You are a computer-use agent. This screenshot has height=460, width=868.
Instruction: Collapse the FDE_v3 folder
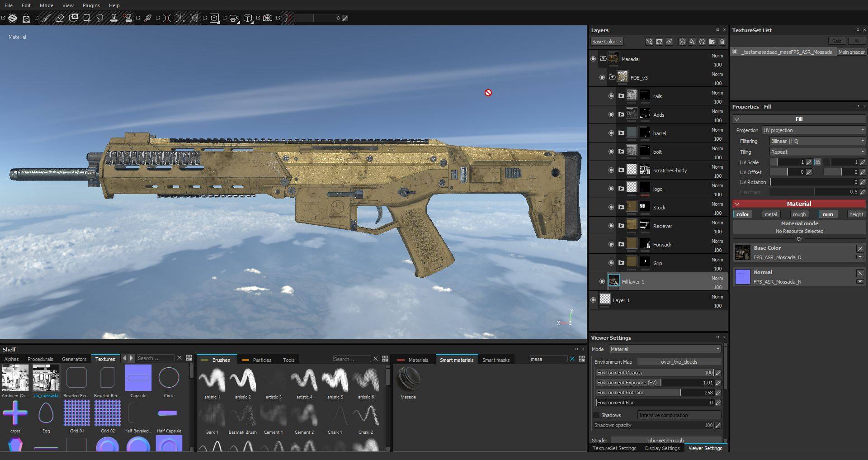[x=612, y=77]
